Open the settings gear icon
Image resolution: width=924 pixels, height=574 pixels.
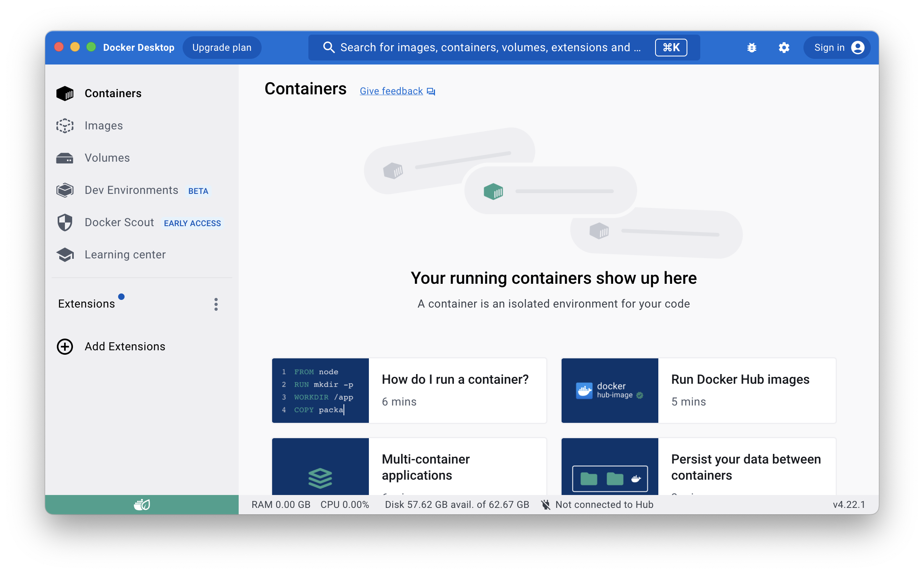tap(784, 48)
